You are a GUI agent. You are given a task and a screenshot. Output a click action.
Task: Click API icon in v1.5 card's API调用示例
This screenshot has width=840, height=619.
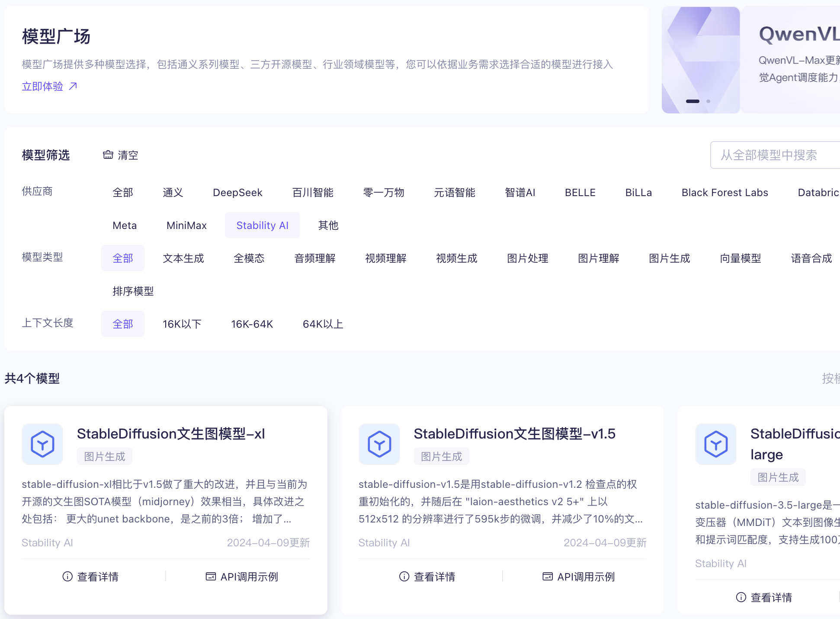pos(548,576)
